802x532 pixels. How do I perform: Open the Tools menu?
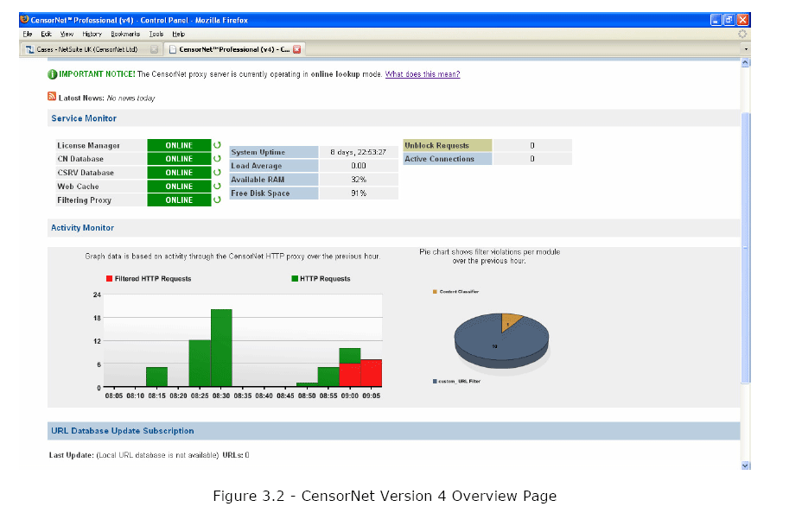point(156,35)
